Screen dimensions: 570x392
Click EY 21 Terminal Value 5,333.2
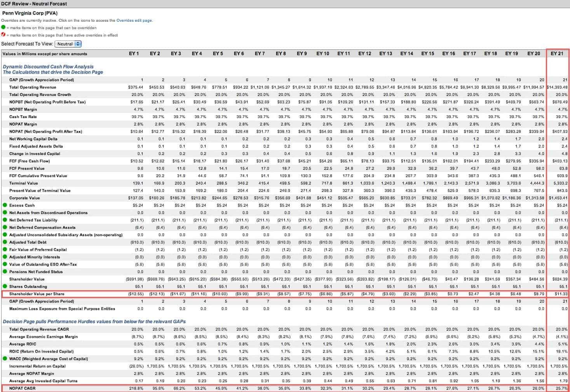tap(561, 183)
